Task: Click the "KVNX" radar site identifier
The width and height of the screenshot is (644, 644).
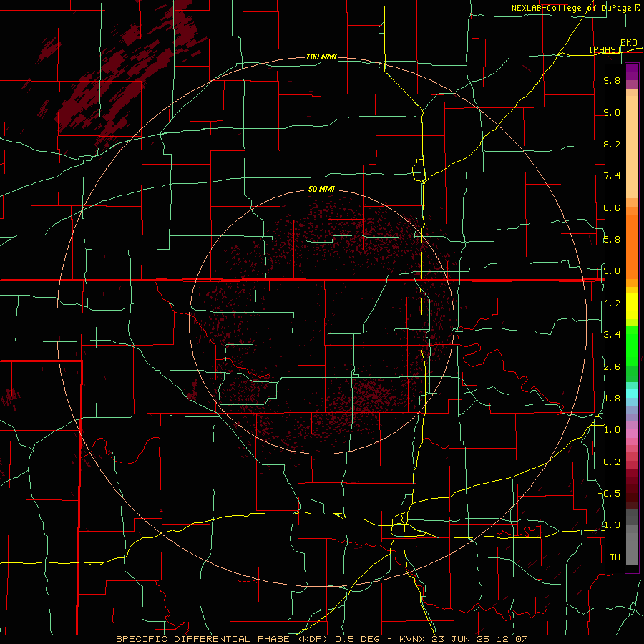Action: [x=411, y=639]
